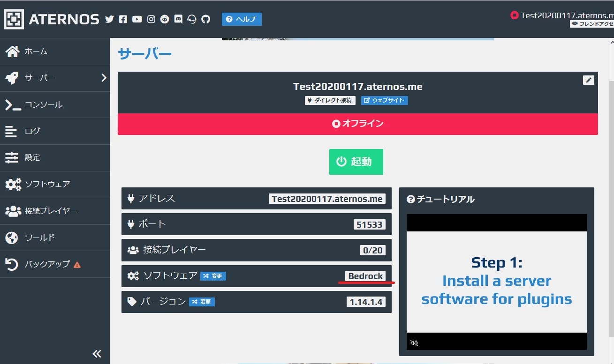This screenshot has width=614, height=364.
Task: Open the support headset icon
Action: point(192,19)
